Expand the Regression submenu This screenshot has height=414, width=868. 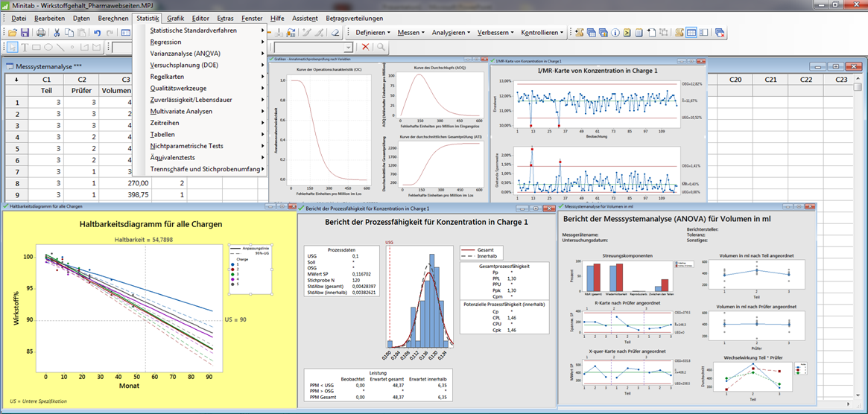200,42
